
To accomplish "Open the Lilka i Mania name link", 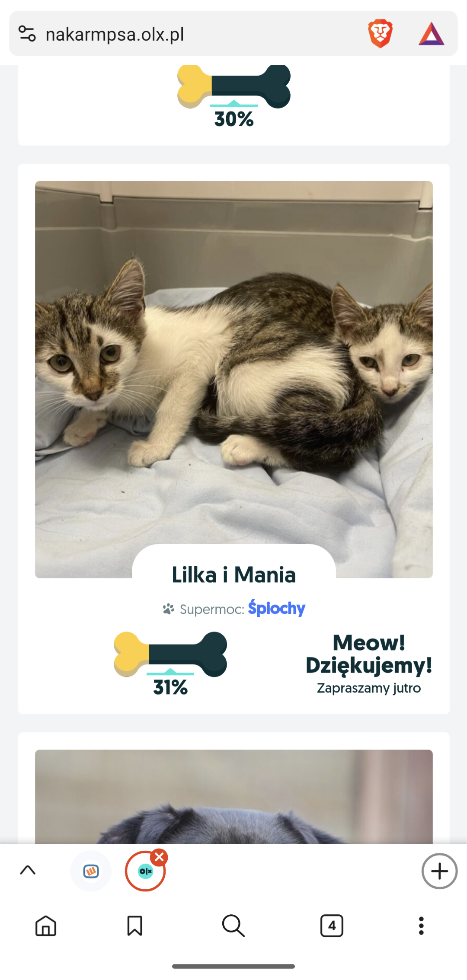I will click(233, 575).
